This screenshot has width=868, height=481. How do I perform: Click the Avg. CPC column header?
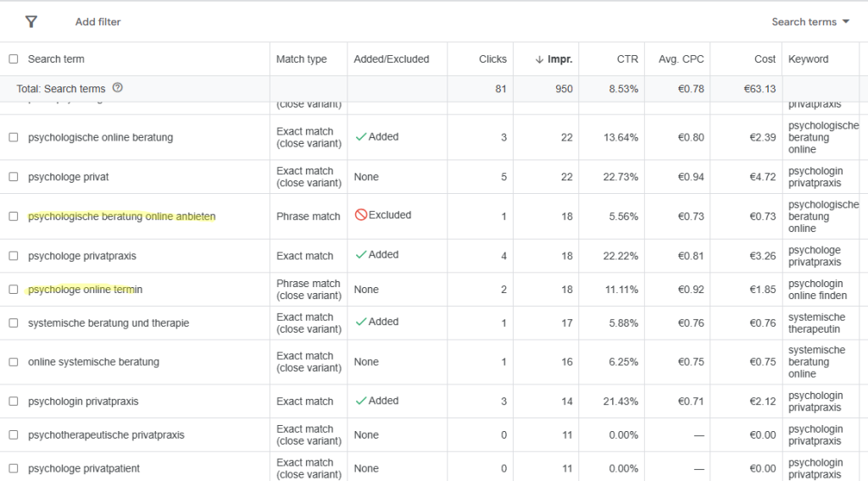coord(681,59)
